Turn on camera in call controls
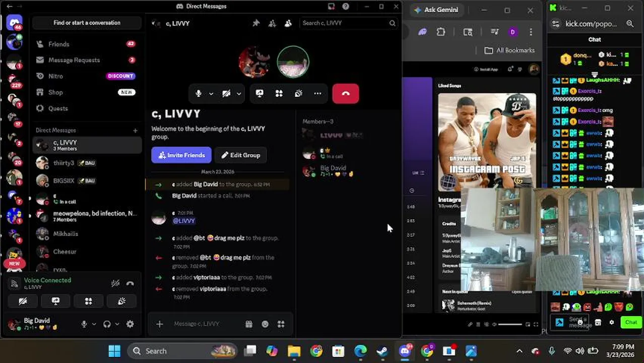Screen dimensions: 644x363 tap(226, 94)
